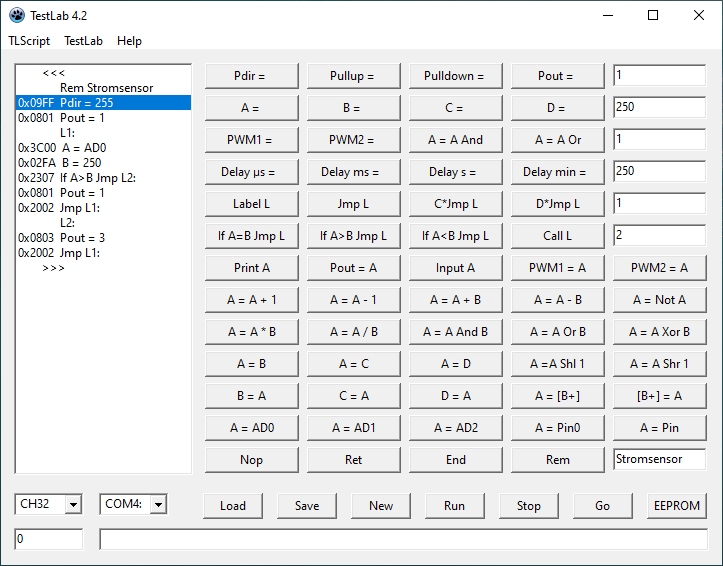Open the Help menu
723x566 pixels.
[129, 41]
